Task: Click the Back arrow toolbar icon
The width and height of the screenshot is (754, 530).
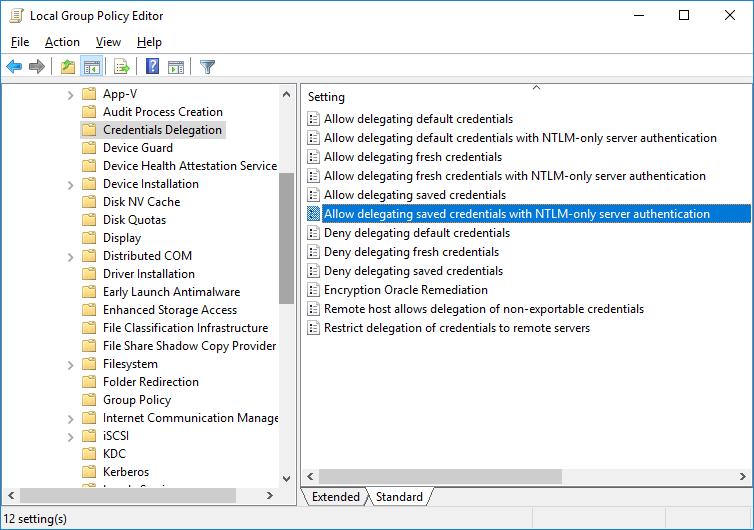Action: tap(14, 66)
